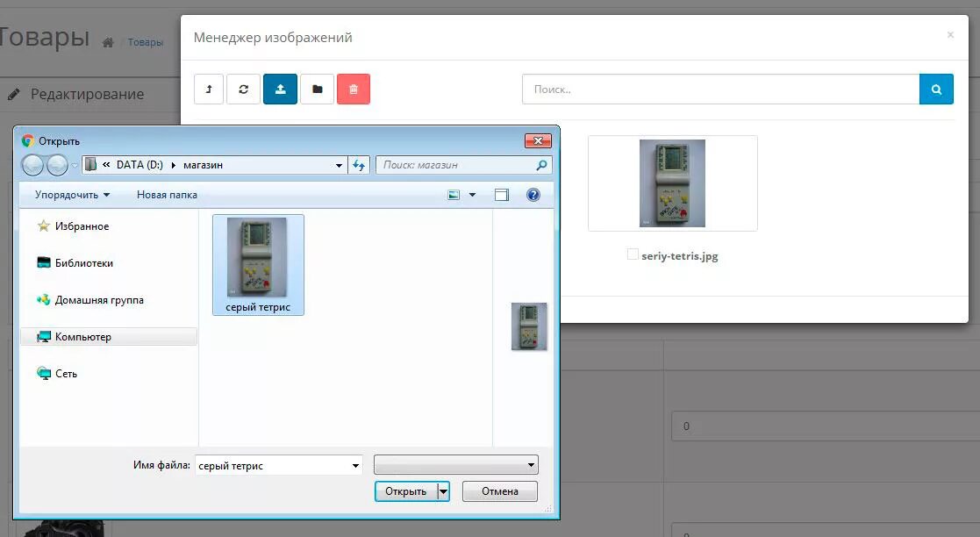The width and height of the screenshot is (980, 537).
Task: Click the blue search magnifier button
Action: pos(936,89)
